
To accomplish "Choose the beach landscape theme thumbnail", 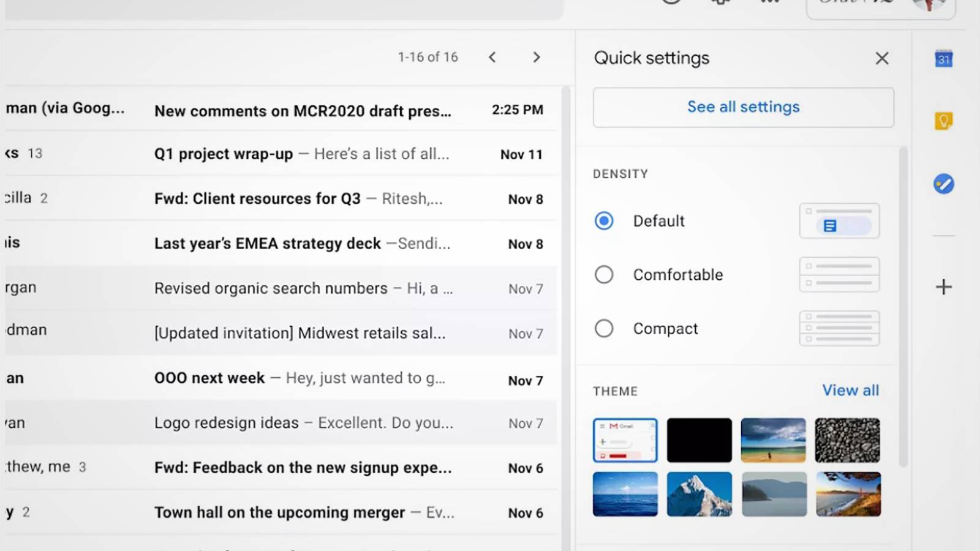I will 773,440.
